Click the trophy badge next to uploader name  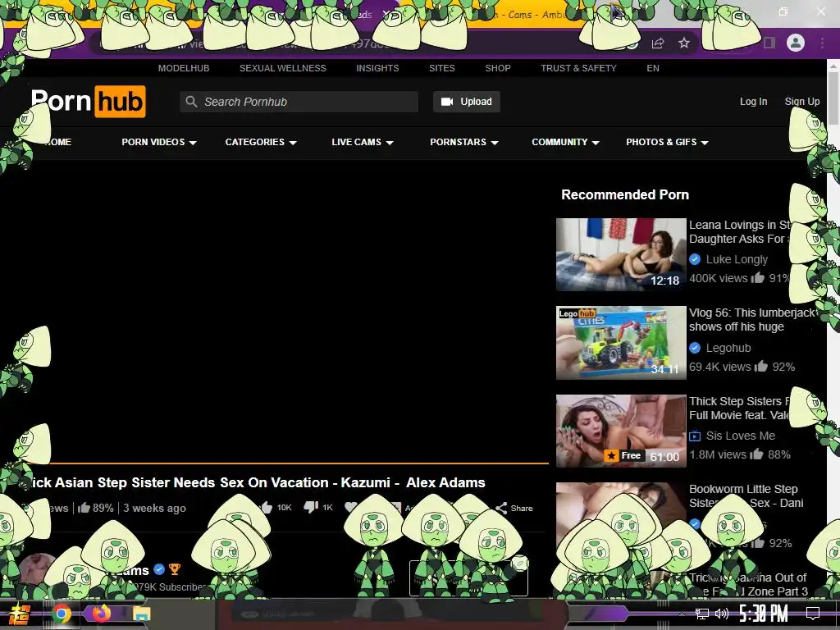point(175,569)
